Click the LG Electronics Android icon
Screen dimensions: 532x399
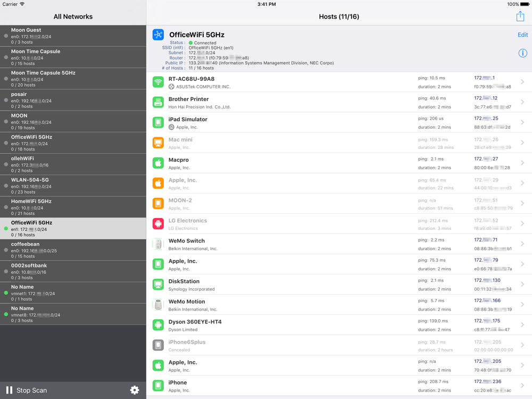coord(158,223)
